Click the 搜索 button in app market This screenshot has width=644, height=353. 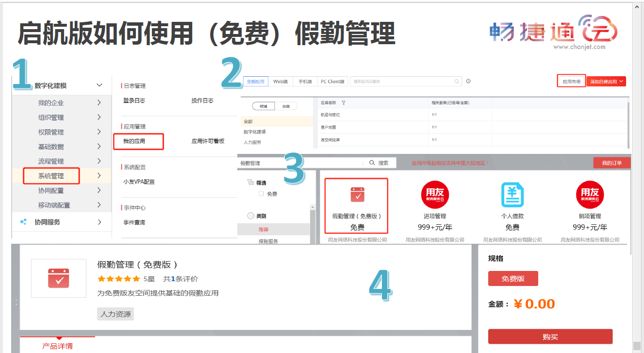point(379,163)
